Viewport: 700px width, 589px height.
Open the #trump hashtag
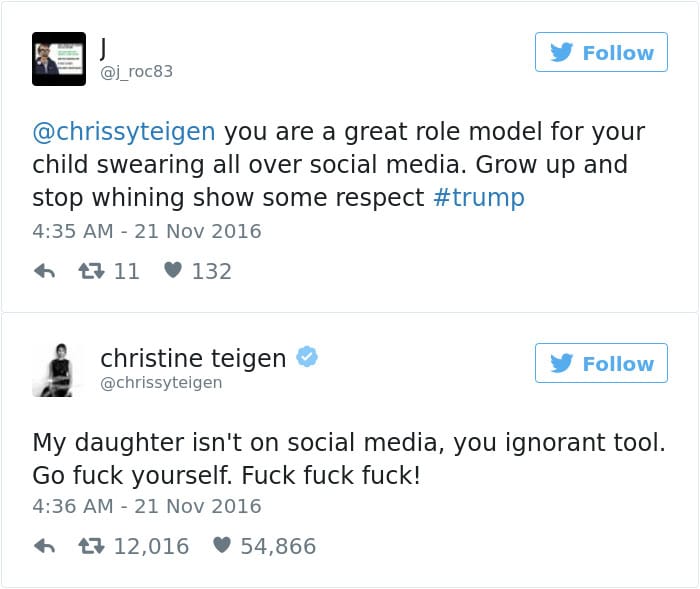click(x=480, y=197)
